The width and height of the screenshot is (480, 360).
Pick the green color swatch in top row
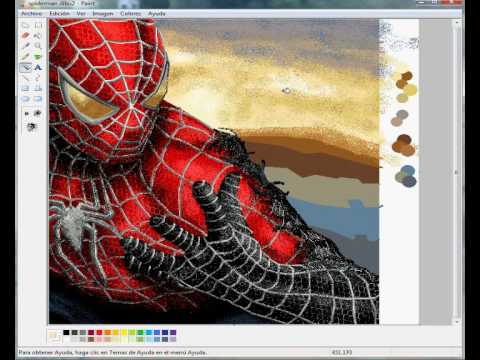coord(140,332)
